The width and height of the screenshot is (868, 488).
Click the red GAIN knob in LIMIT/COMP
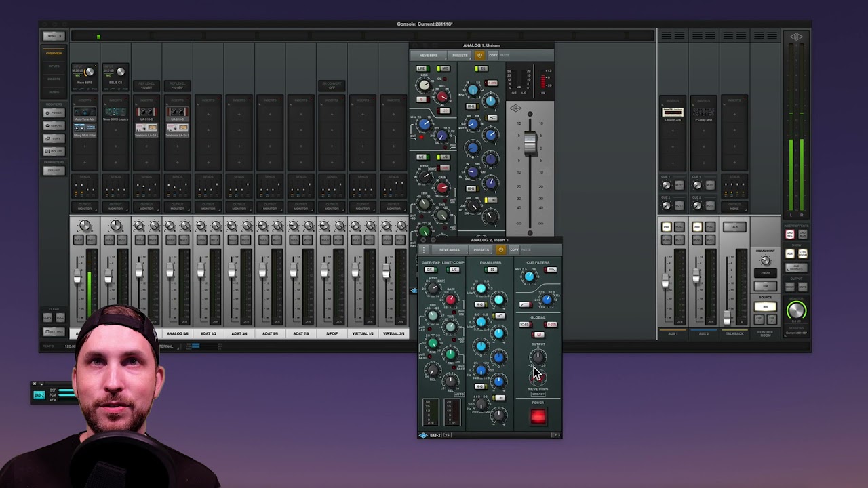(450, 299)
